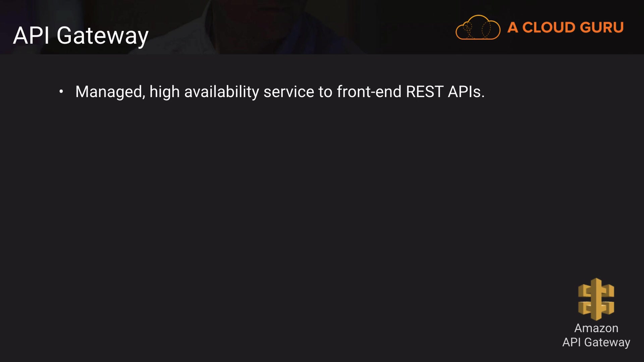Click the API Gateway caption under the gold icon

pyautogui.click(x=596, y=342)
